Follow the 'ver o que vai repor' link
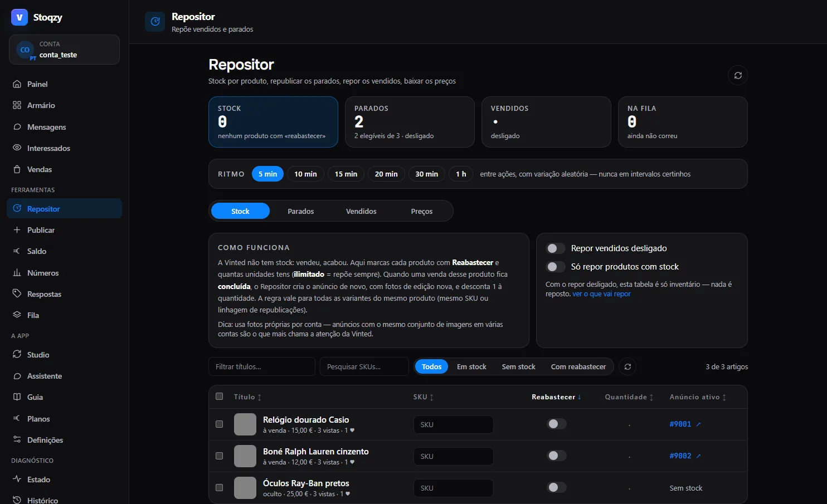This screenshot has height=504, width=827. (602, 294)
